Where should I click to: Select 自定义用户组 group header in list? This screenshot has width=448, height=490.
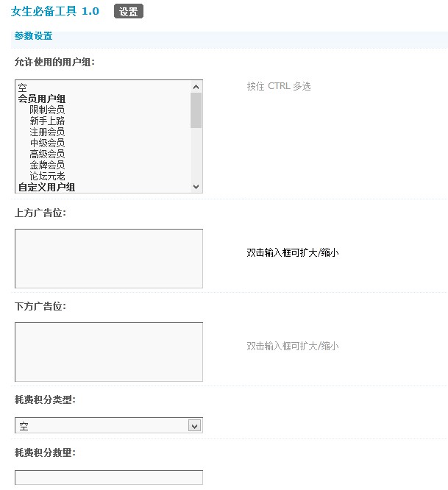point(46,187)
